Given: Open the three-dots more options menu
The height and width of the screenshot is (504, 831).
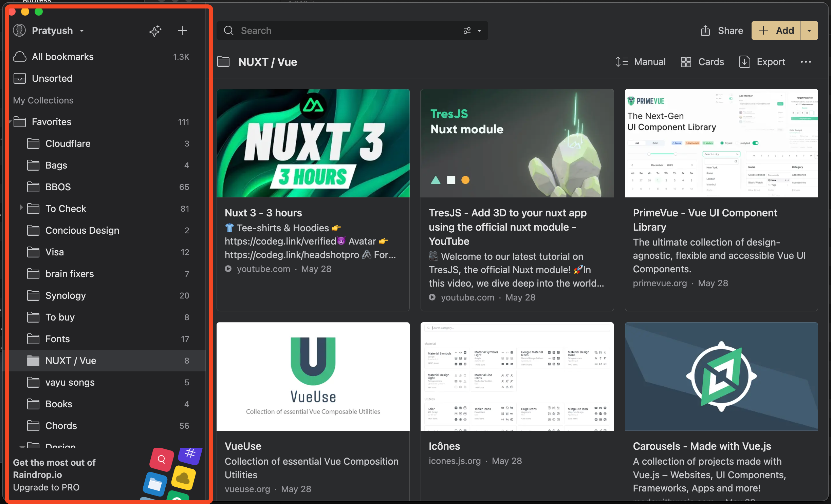Looking at the screenshot, I should click(806, 62).
